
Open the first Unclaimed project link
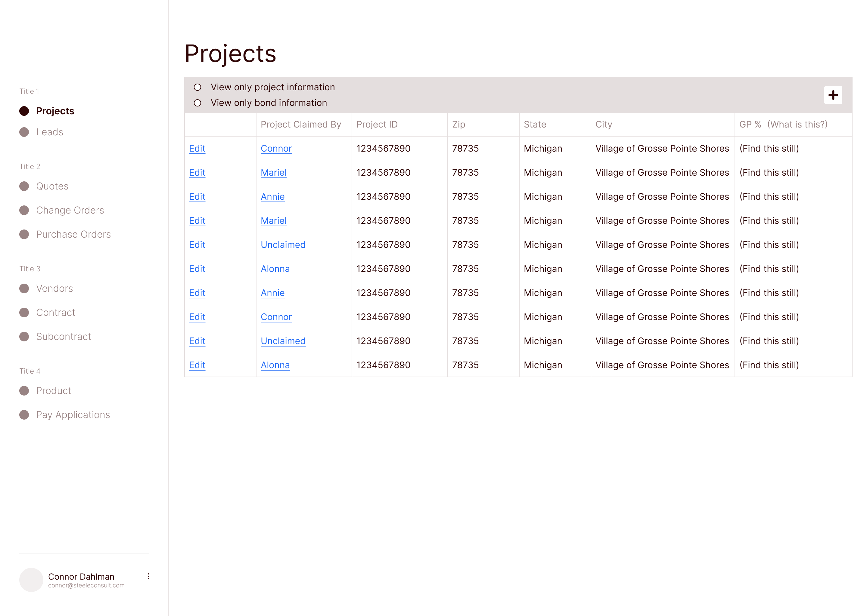283,245
